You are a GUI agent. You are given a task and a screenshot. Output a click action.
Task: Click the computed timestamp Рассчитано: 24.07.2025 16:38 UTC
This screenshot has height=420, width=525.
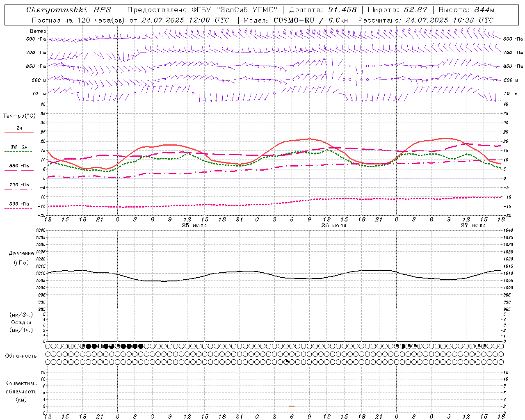pyautogui.click(x=426, y=20)
